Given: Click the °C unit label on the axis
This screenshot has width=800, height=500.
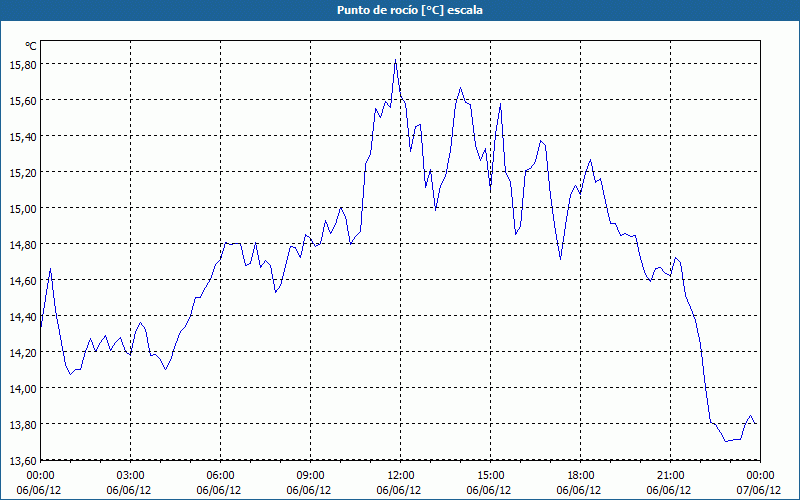Looking at the screenshot, I should click(31, 46).
